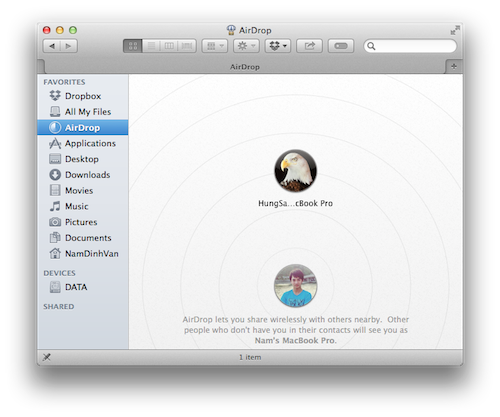Select the AirDrop tab

(x=245, y=67)
